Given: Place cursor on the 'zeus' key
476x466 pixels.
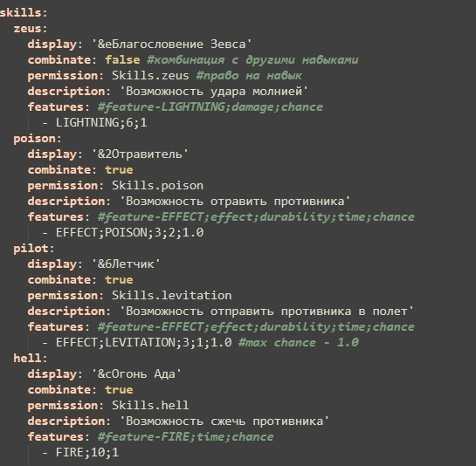Looking at the screenshot, I should click(x=27, y=29).
